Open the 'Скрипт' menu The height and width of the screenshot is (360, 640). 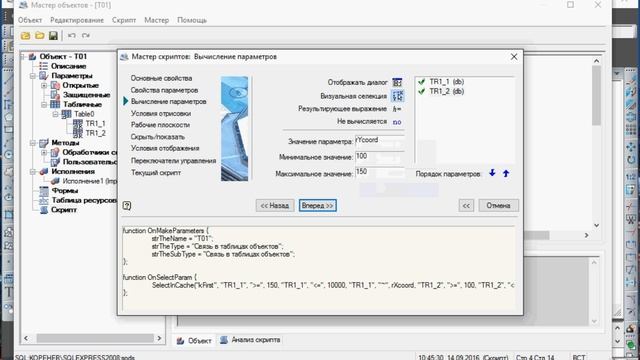124,20
